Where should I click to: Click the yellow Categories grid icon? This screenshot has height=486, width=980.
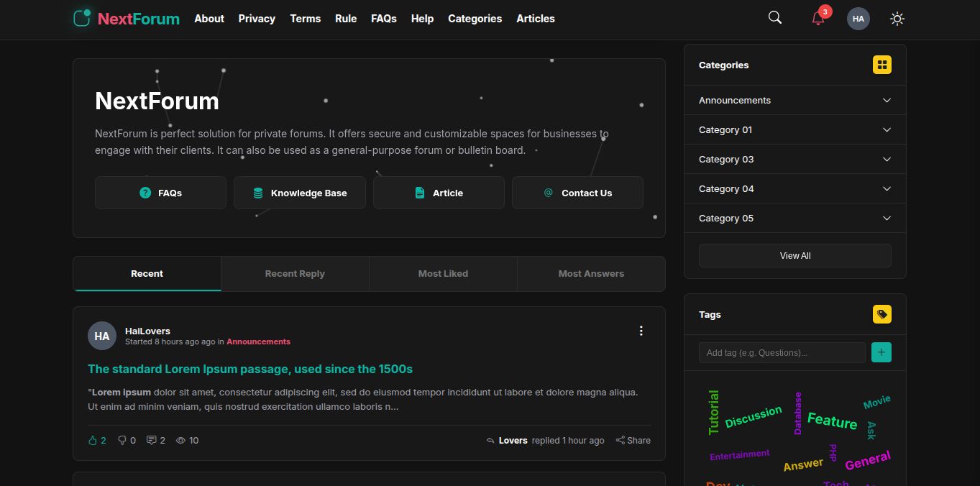coord(881,65)
